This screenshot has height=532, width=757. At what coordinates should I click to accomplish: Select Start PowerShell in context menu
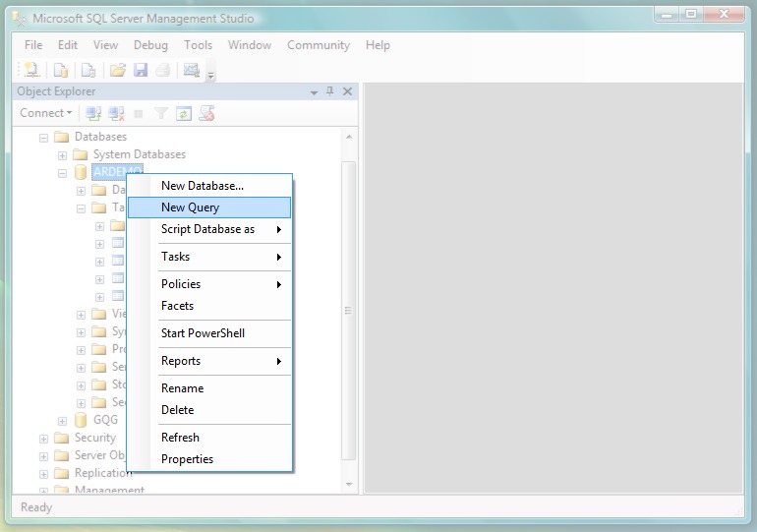click(209, 333)
